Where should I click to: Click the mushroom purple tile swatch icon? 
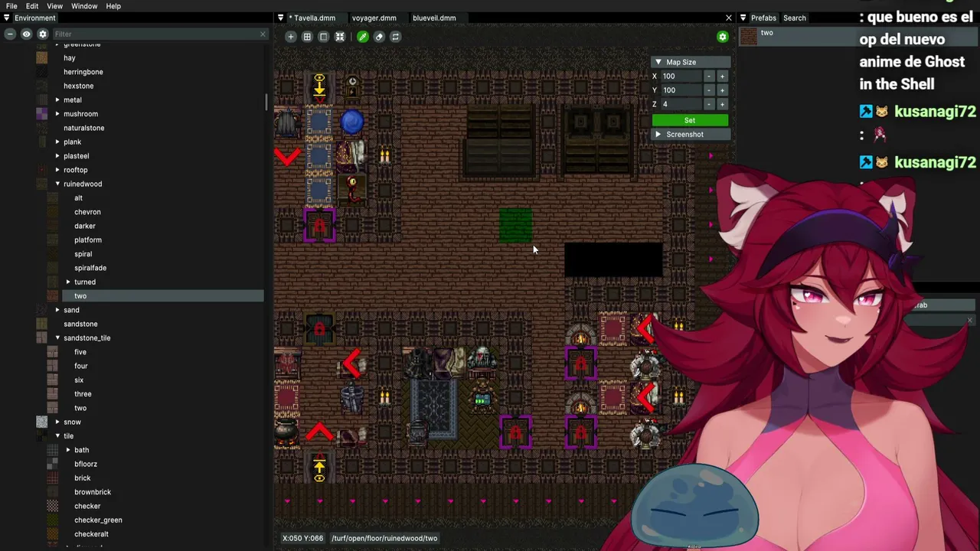pyautogui.click(x=42, y=114)
